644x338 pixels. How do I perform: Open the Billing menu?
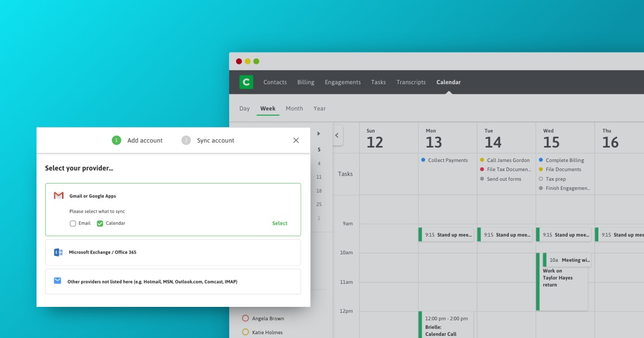pos(306,82)
